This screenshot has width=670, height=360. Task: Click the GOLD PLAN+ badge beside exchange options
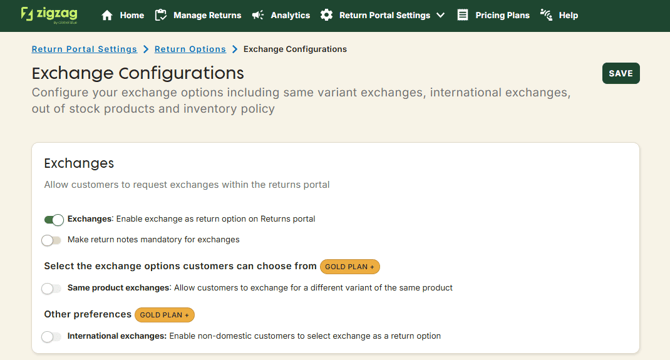pos(350,266)
